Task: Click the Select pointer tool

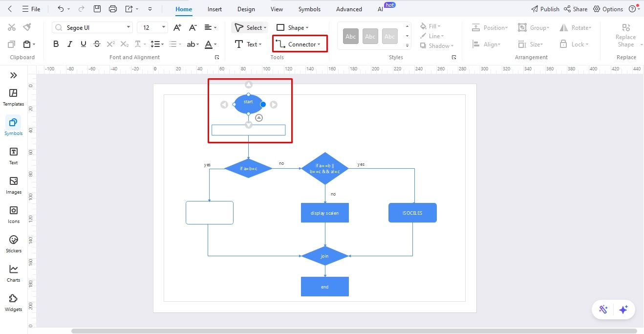Action: (x=250, y=27)
